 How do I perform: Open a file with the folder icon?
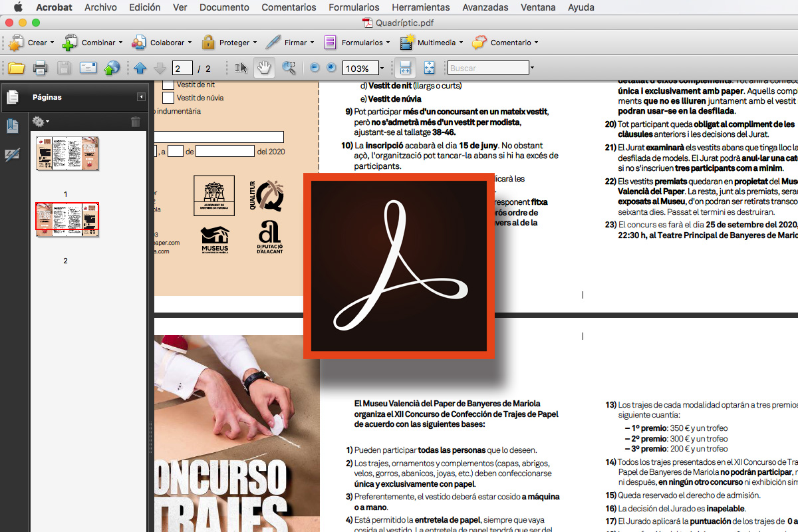click(x=16, y=68)
